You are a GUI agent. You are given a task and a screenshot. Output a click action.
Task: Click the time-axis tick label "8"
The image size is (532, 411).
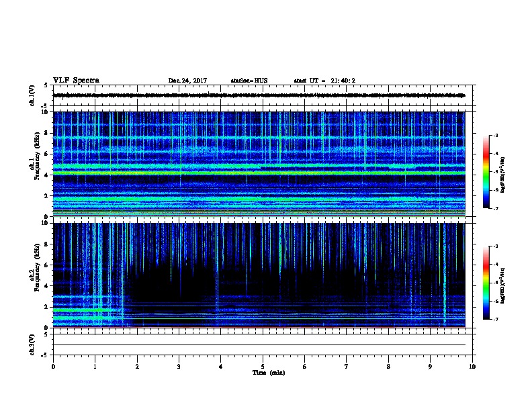[x=388, y=367]
